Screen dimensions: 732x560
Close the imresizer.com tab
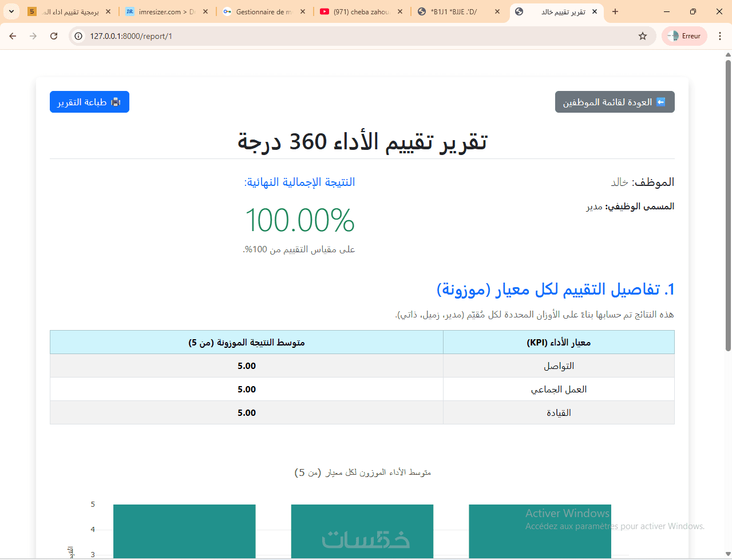(205, 11)
